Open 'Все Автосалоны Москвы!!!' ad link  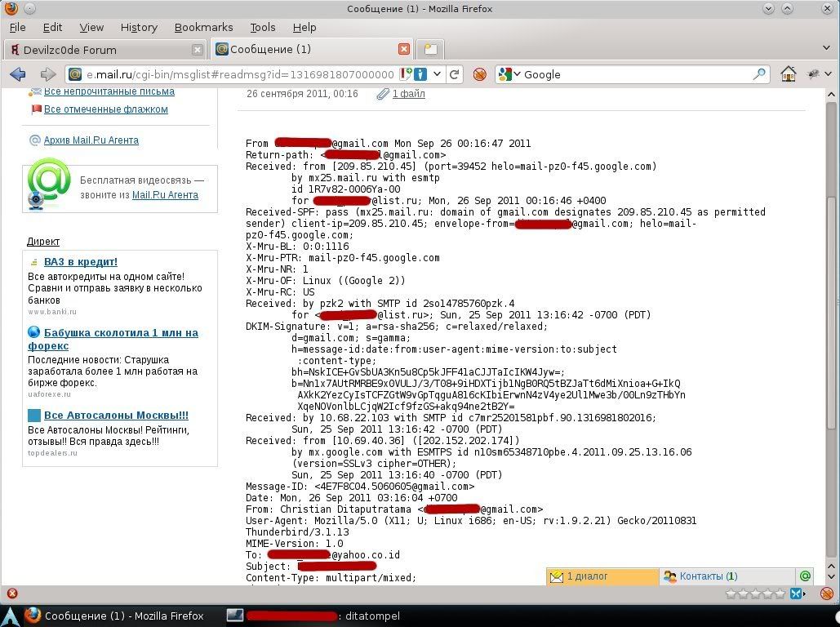click(x=116, y=416)
